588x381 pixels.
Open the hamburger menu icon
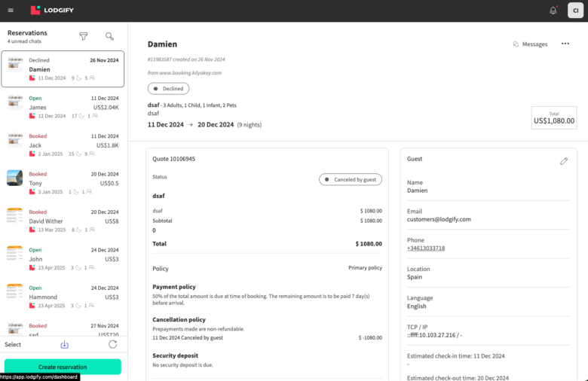10,11
